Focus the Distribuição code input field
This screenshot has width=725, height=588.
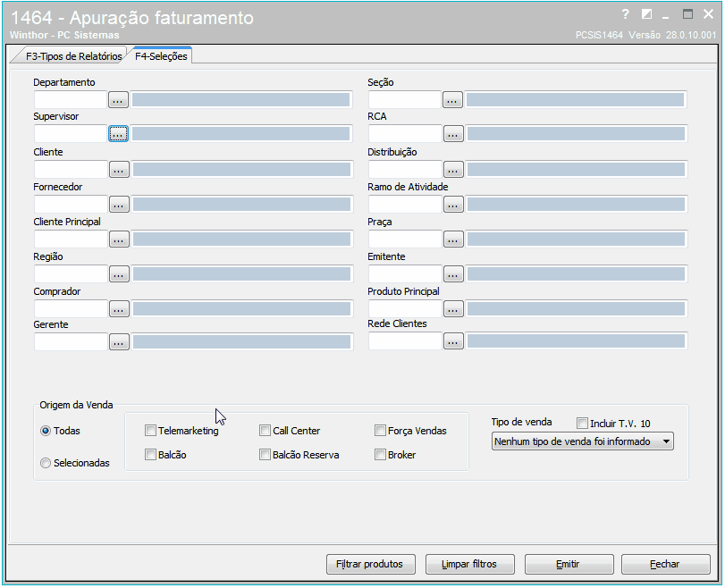tap(405, 170)
